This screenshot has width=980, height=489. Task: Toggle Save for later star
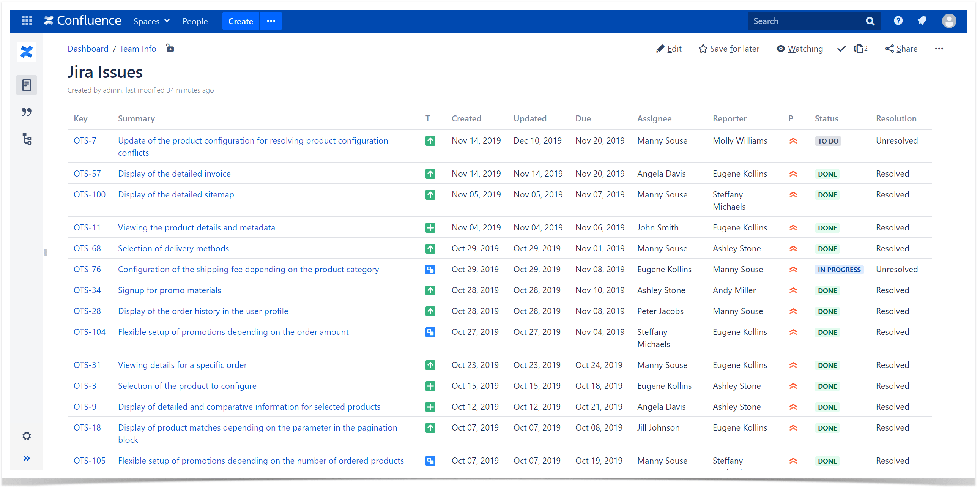729,49
